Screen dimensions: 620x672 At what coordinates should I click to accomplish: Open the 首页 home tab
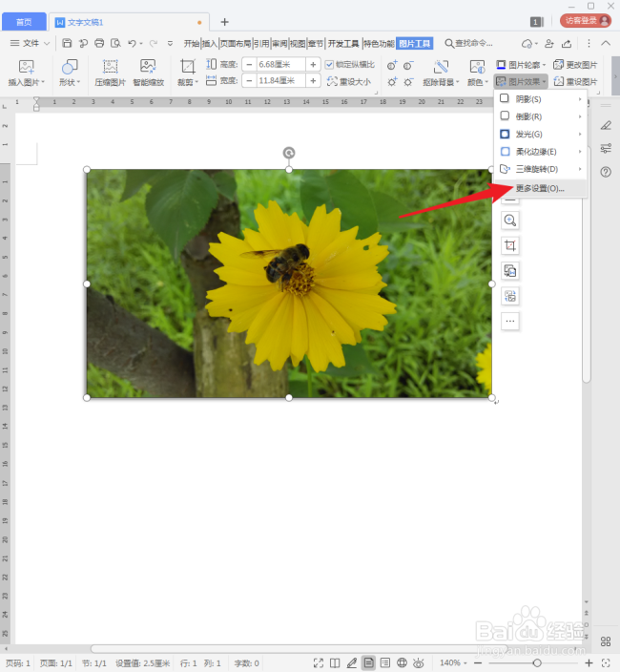point(24,22)
